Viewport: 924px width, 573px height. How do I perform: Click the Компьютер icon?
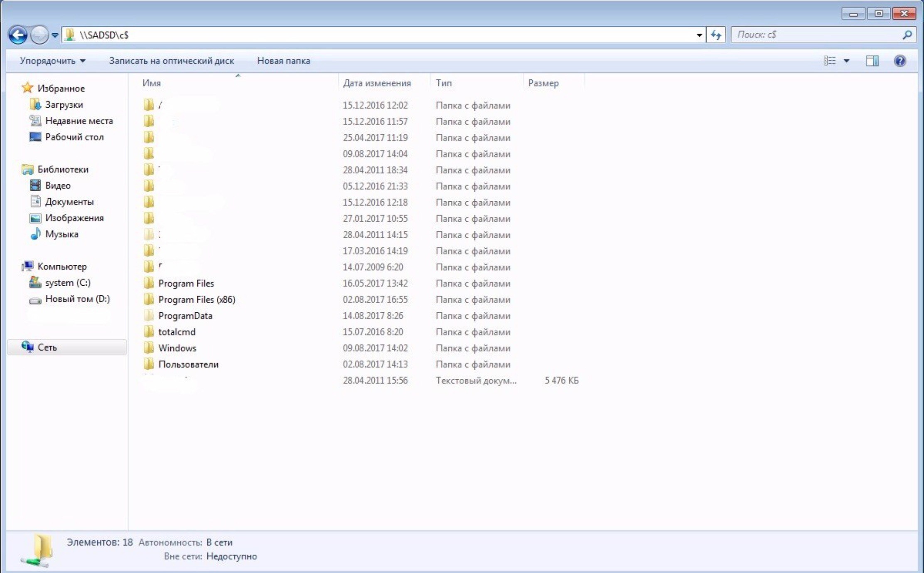[x=27, y=266]
